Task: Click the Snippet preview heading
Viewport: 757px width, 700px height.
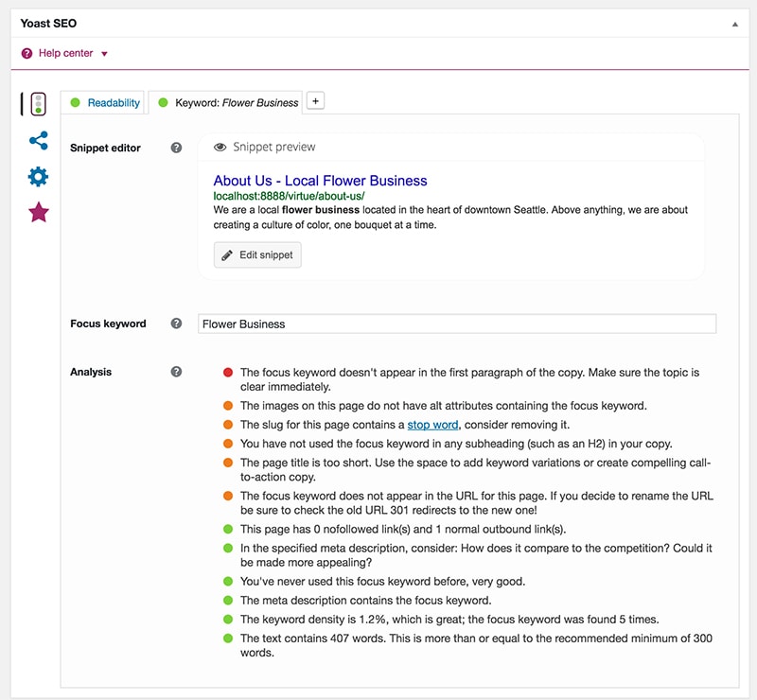Action: (x=273, y=147)
